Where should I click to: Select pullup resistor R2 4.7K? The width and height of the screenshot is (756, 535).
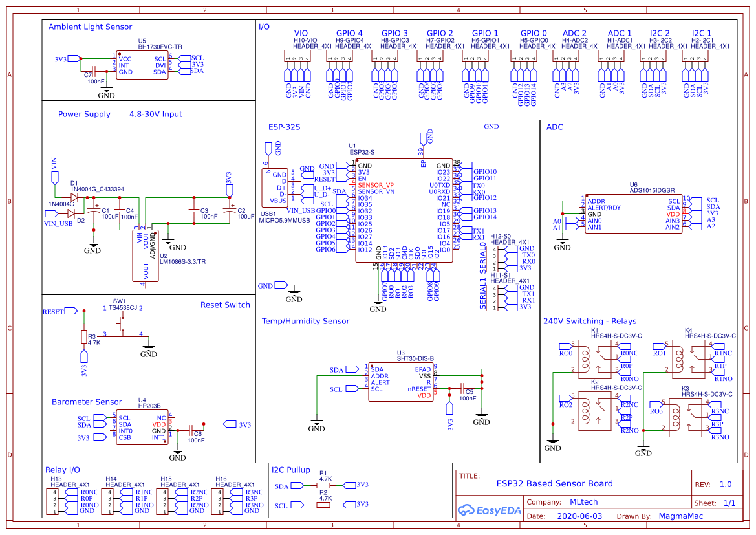(x=323, y=505)
